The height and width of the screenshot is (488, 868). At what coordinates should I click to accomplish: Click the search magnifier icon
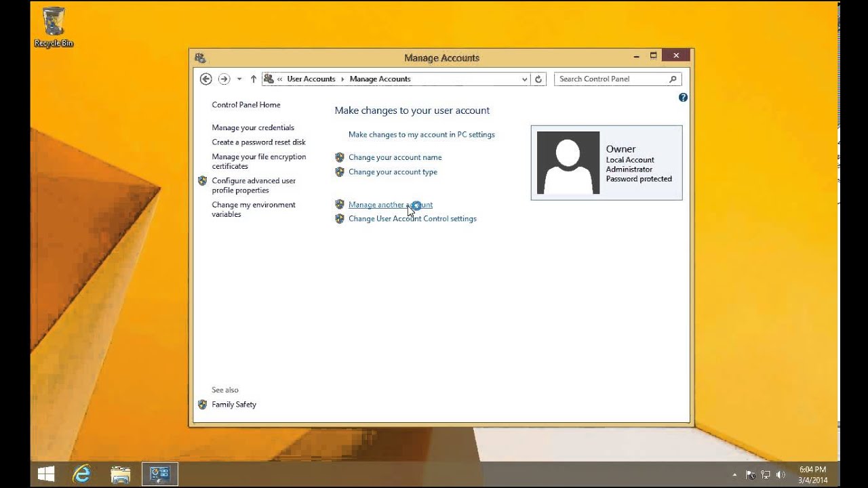coord(673,79)
